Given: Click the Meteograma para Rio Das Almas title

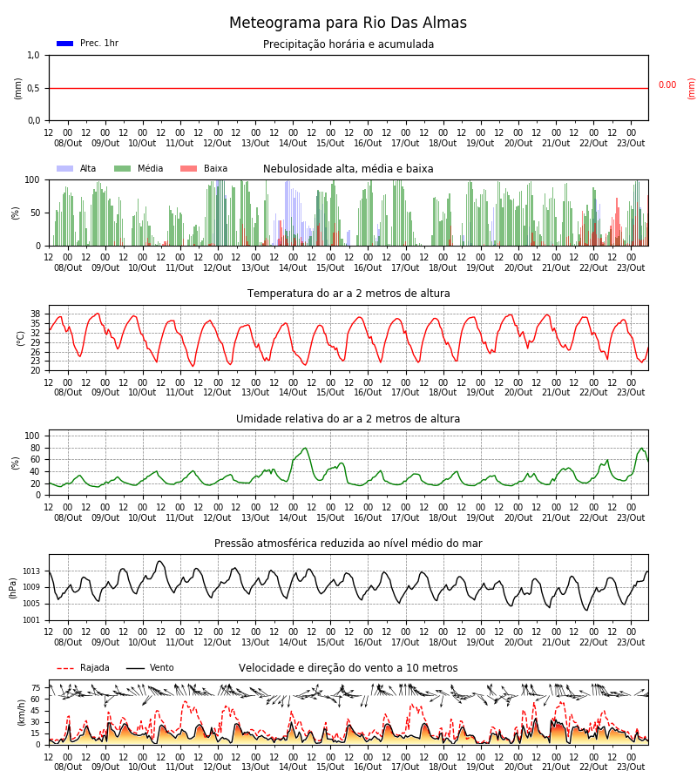Looking at the screenshot, I should (x=348, y=23).
